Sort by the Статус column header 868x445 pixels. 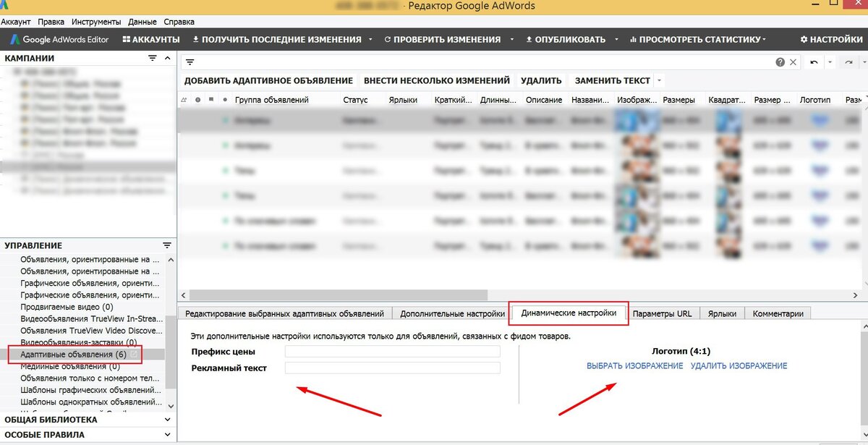[x=355, y=100]
